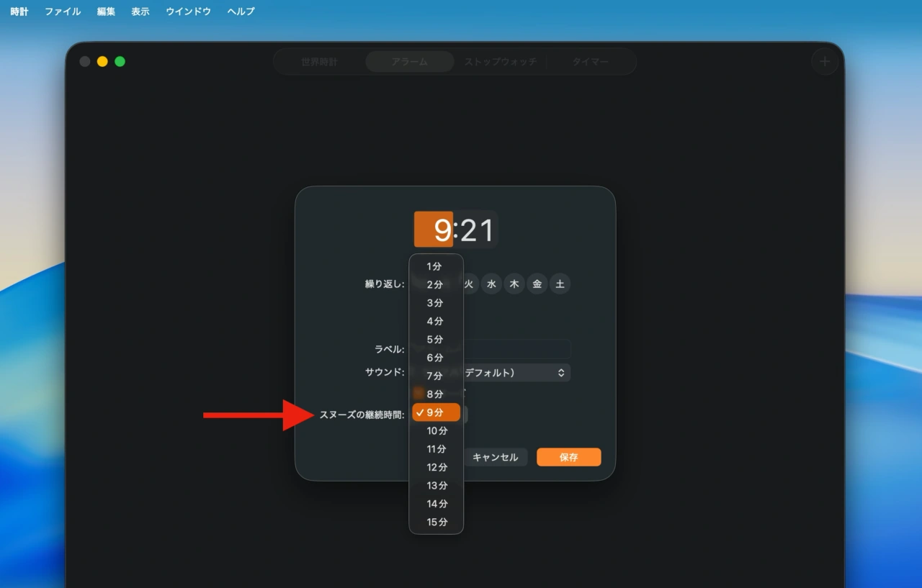Click the green fullscreen window button
Image resolution: width=922 pixels, height=588 pixels.
coord(120,62)
